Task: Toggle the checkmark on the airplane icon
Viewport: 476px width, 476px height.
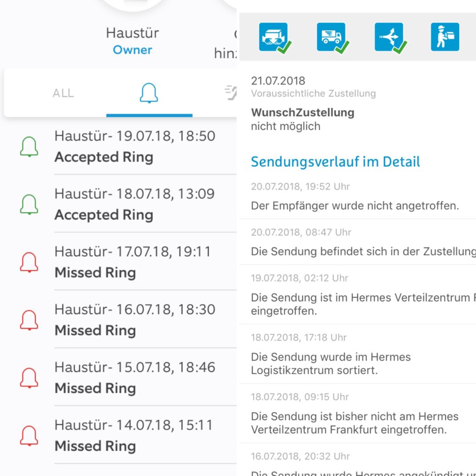Action: pos(401,48)
